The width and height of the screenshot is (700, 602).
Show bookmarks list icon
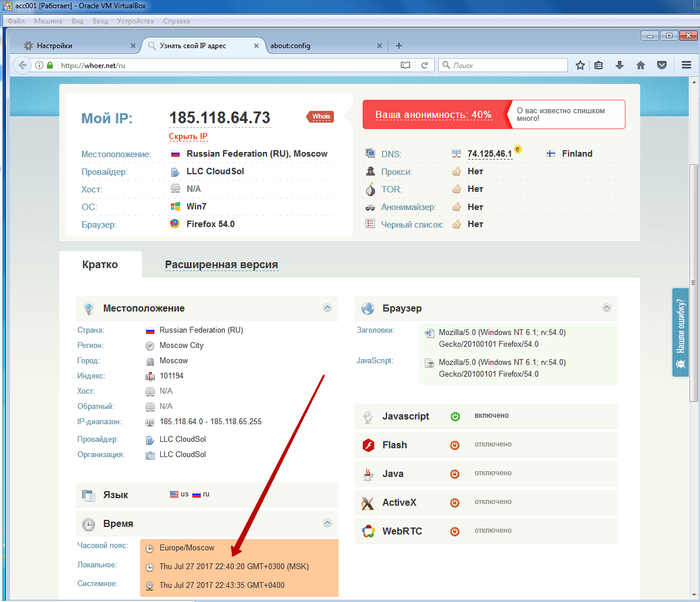click(x=598, y=65)
